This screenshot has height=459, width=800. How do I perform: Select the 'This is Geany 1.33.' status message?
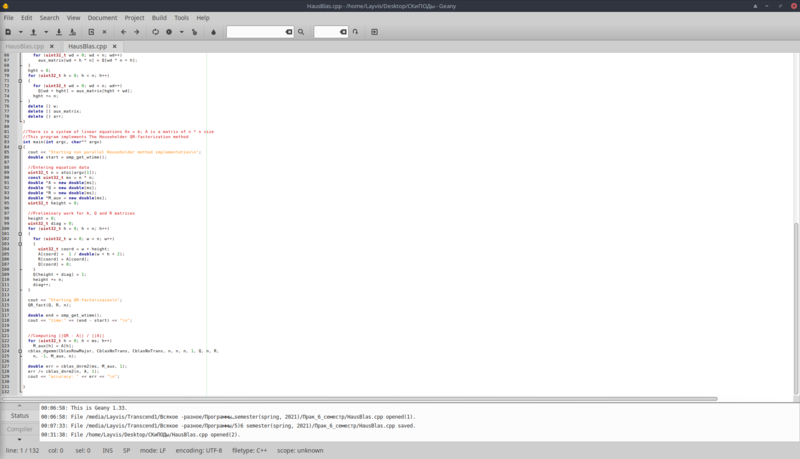(84, 408)
